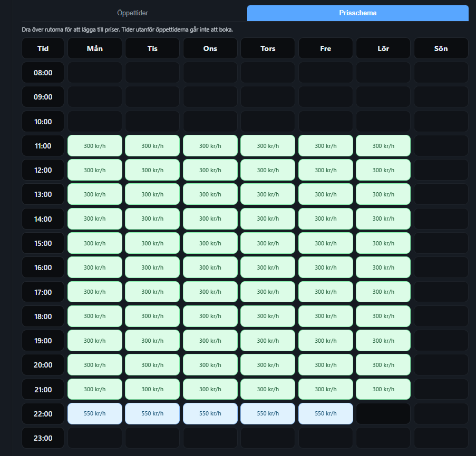Click Friday 21:00 price cell
Screen dimensions: 476x456
(326, 389)
